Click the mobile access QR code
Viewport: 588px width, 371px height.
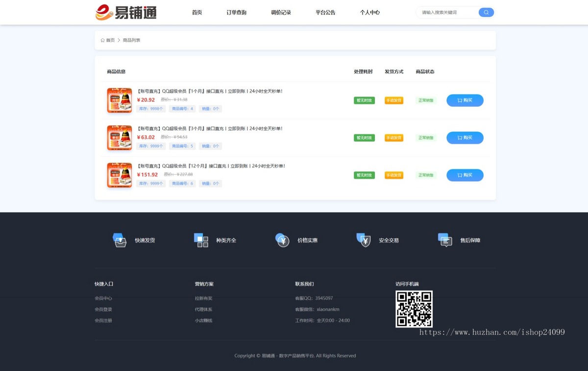point(414,309)
